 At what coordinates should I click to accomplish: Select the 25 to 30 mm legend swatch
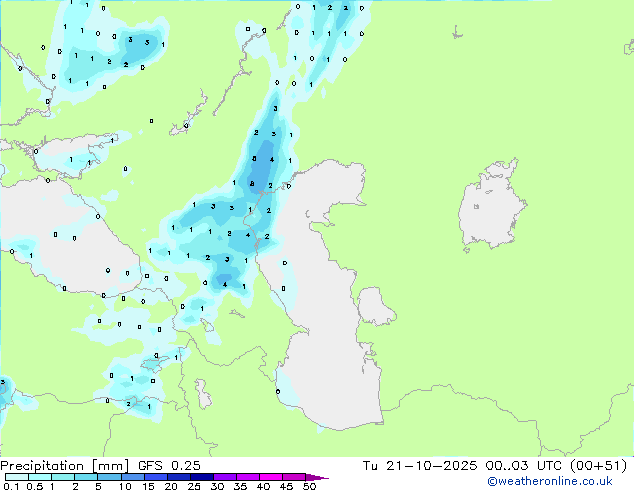coord(201,477)
